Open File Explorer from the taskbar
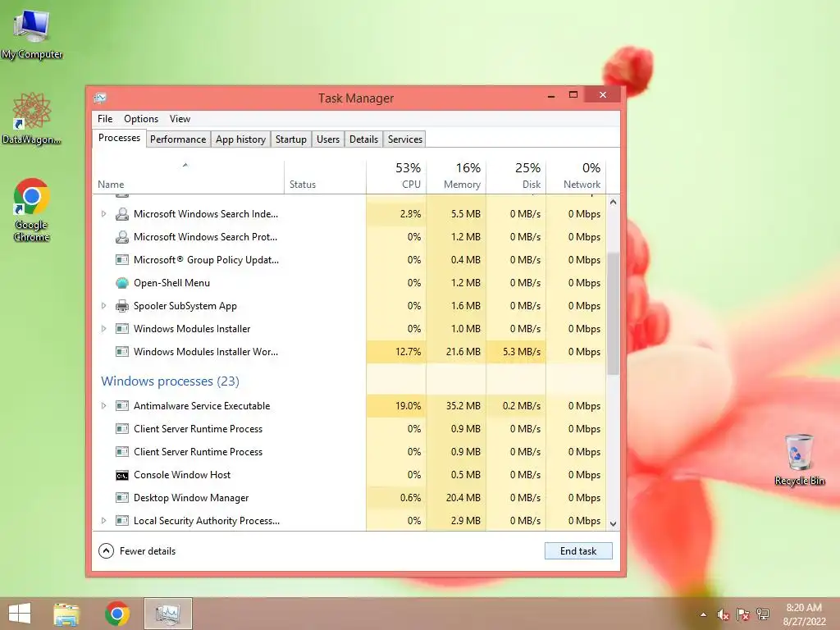840x630 pixels. click(66, 614)
